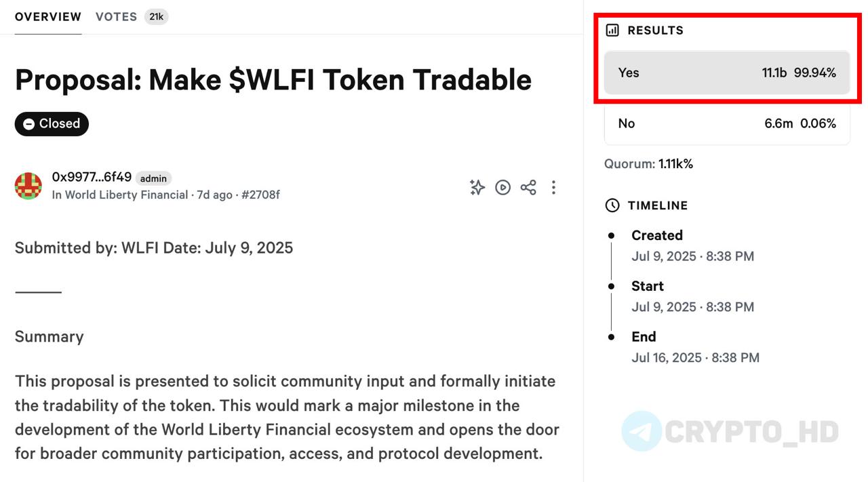The image size is (868, 482).
Task: Click the proposal ID #2708f
Action: [x=260, y=195]
